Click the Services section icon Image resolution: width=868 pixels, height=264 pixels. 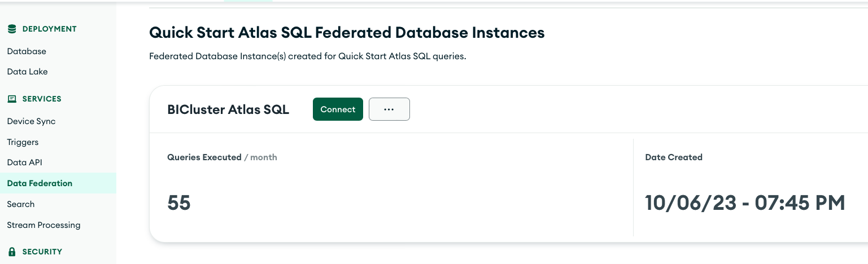11,99
